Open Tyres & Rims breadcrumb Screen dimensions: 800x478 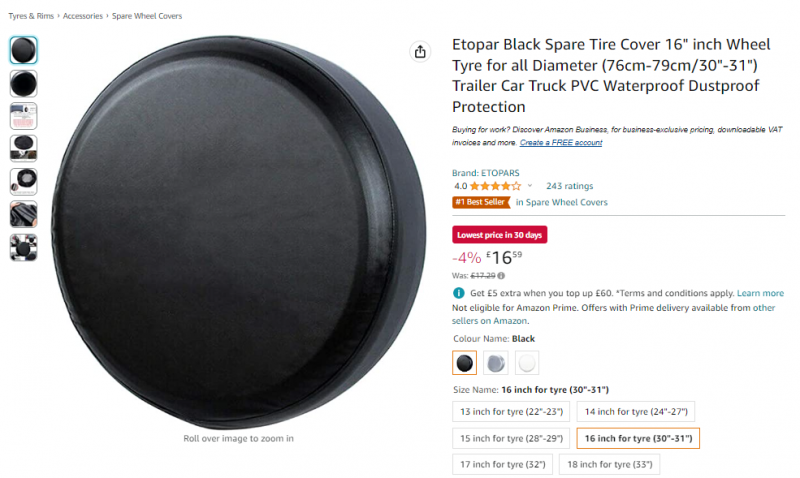[31, 16]
